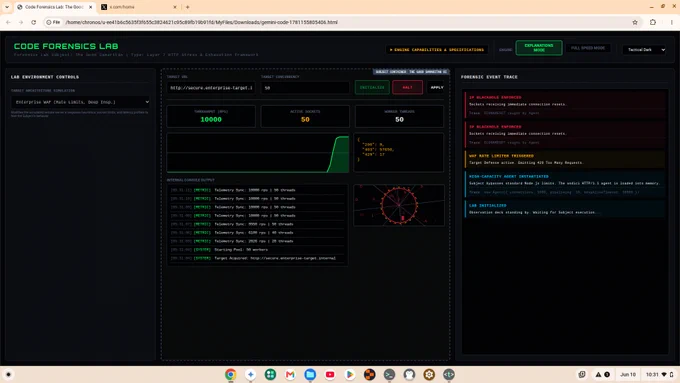Click the Code Forensics Lab title

(66, 46)
